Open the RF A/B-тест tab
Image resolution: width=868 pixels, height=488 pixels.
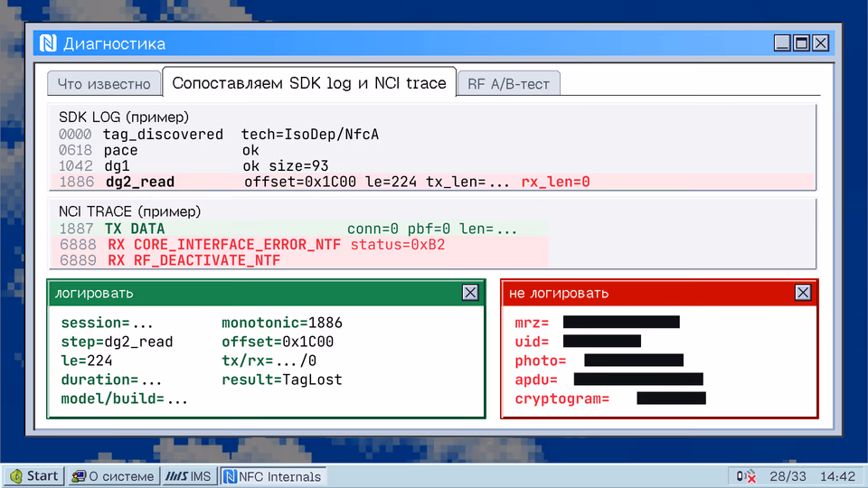(508, 83)
